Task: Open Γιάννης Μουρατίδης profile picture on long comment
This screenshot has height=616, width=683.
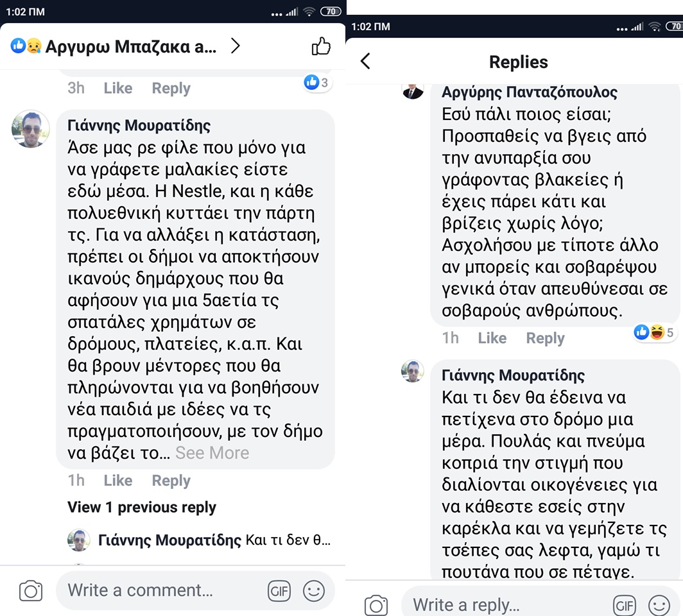Action: 31,129
